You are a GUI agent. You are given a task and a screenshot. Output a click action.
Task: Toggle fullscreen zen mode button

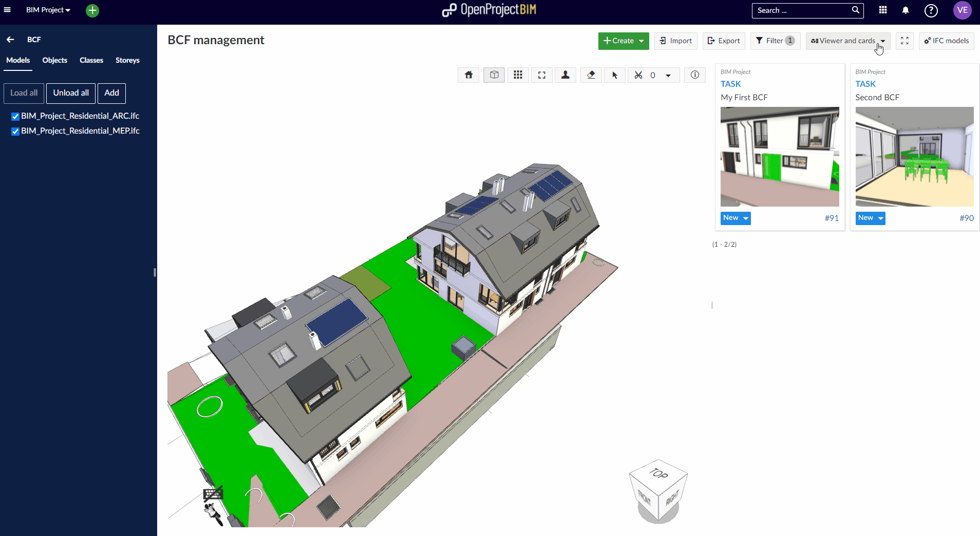coord(904,41)
